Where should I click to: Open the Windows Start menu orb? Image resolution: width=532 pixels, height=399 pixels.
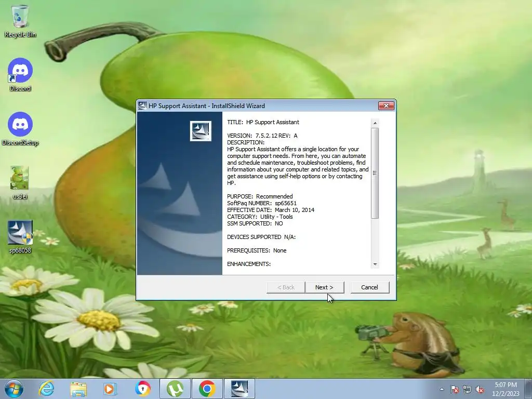pos(14,389)
